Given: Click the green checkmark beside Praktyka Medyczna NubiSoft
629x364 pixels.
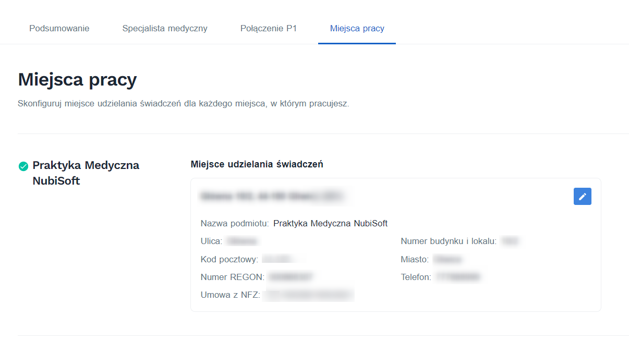Looking at the screenshot, I should [x=22, y=166].
